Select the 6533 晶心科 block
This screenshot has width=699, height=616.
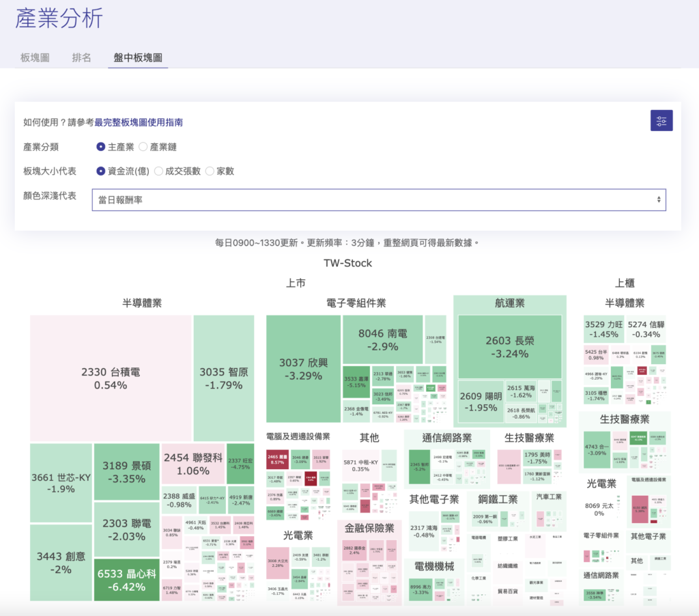[126, 580]
